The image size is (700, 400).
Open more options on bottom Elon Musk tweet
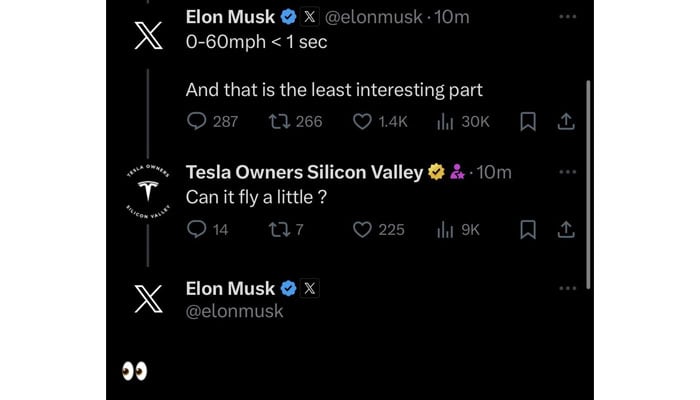567,288
